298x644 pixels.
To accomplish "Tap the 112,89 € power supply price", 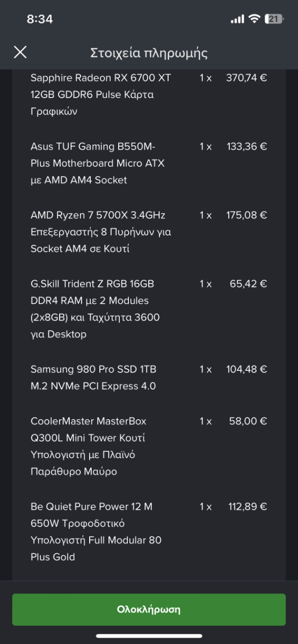I will (246, 507).
